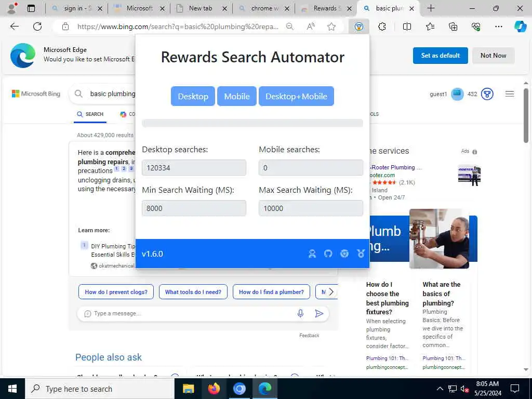Edit the Mobile searches field
Image resolution: width=532 pixels, height=399 pixels.
311,168
